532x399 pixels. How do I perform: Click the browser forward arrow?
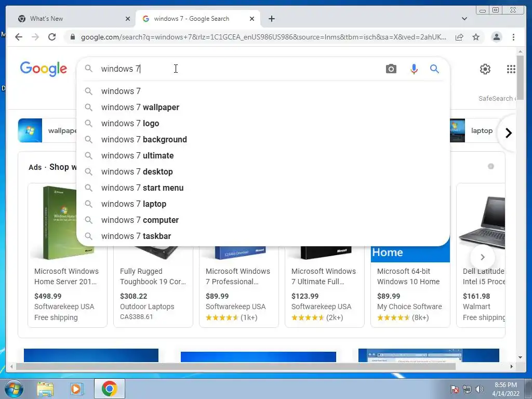click(35, 37)
